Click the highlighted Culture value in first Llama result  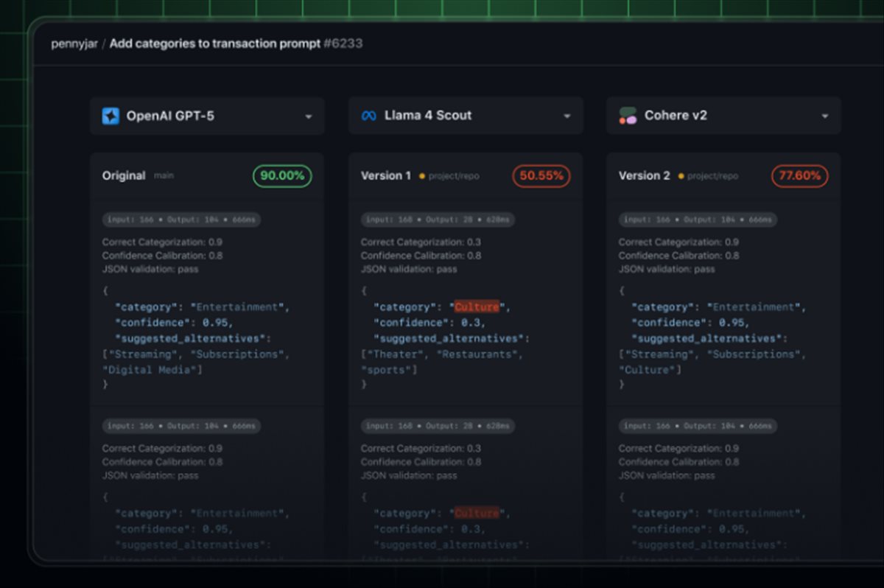[477, 307]
